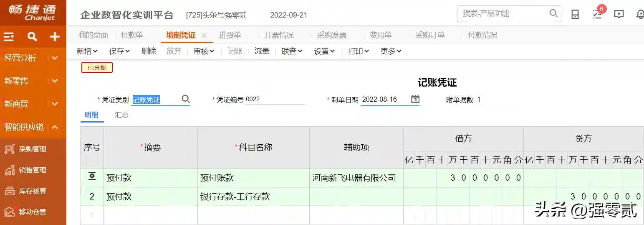
Task: Click the 删除 button in toolbar
Action: [149, 51]
